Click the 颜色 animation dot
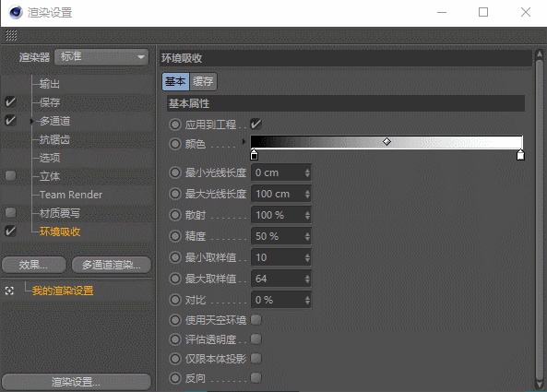The width and height of the screenshot is (547, 392). point(174,144)
